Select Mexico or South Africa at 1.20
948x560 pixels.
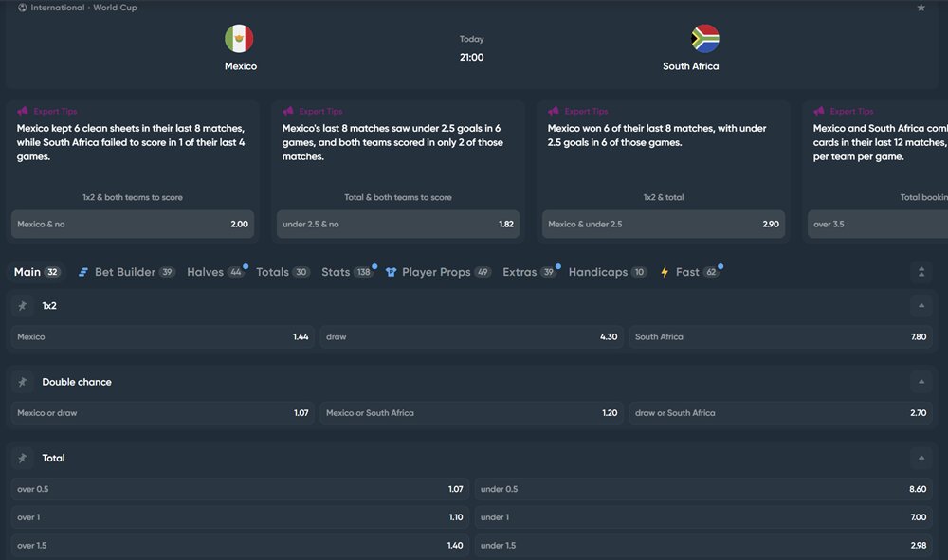click(x=471, y=413)
